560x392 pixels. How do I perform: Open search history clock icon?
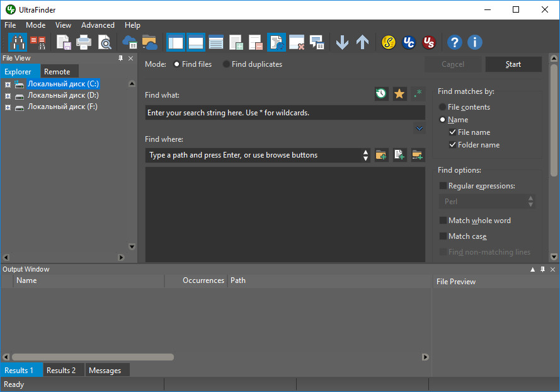coord(382,94)
